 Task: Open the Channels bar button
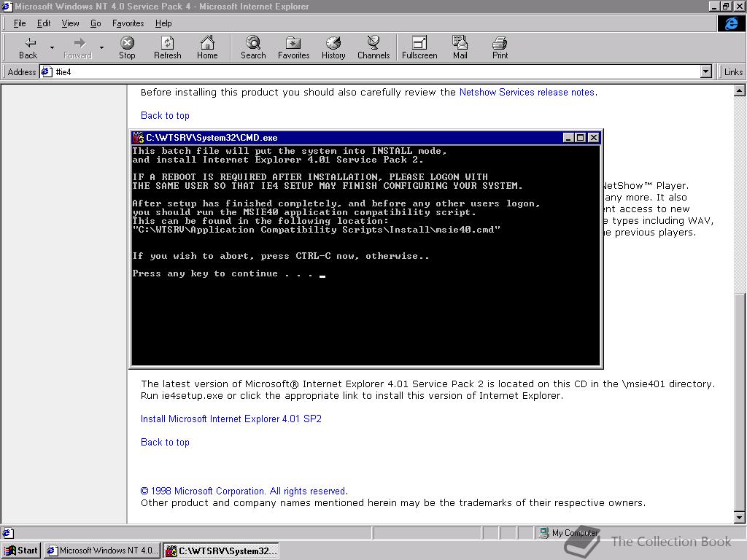(x=373, y=47)
